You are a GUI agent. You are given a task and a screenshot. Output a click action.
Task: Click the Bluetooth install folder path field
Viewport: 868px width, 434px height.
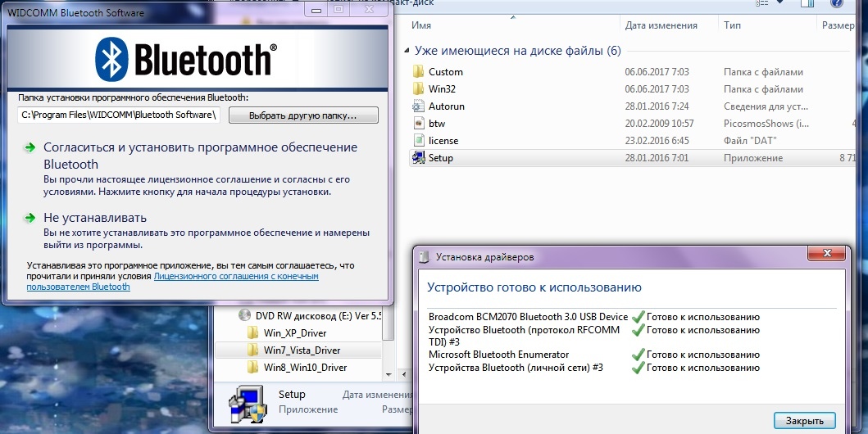[x=119, y=115]
